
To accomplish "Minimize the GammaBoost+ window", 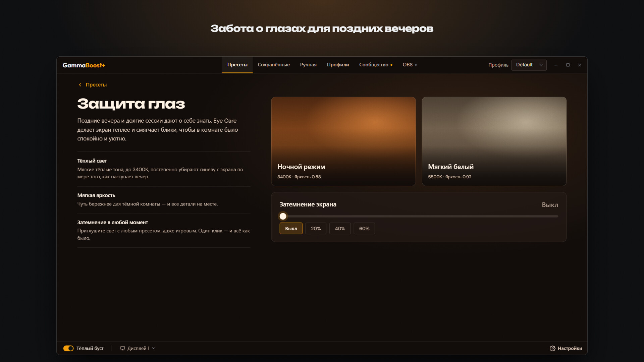I will (x=556, y=65).
